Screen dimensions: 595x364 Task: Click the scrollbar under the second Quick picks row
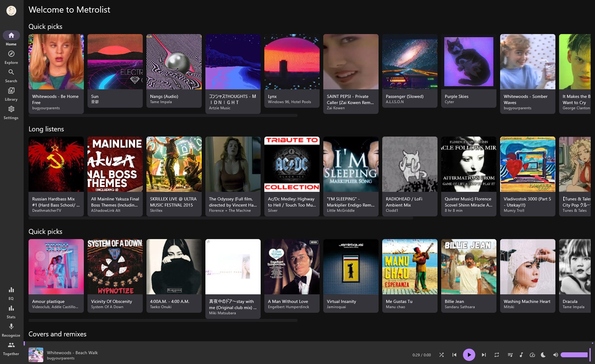(x=163, y=320)
